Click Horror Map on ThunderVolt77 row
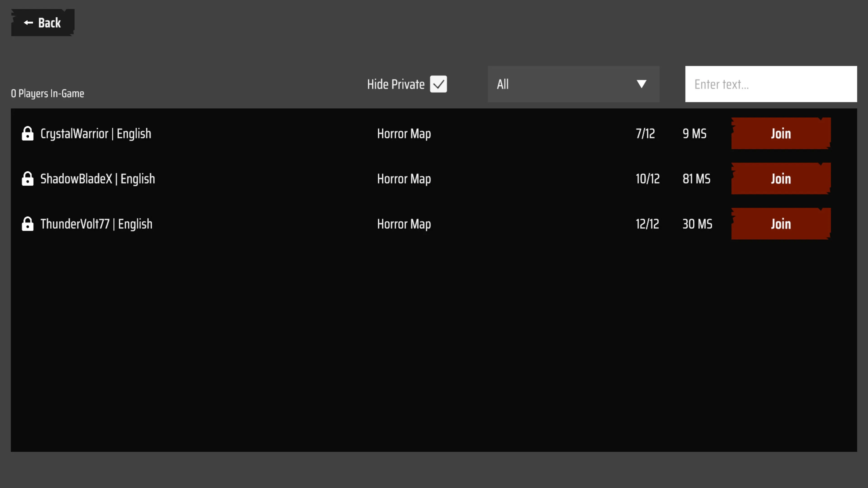 click(404, 224)
